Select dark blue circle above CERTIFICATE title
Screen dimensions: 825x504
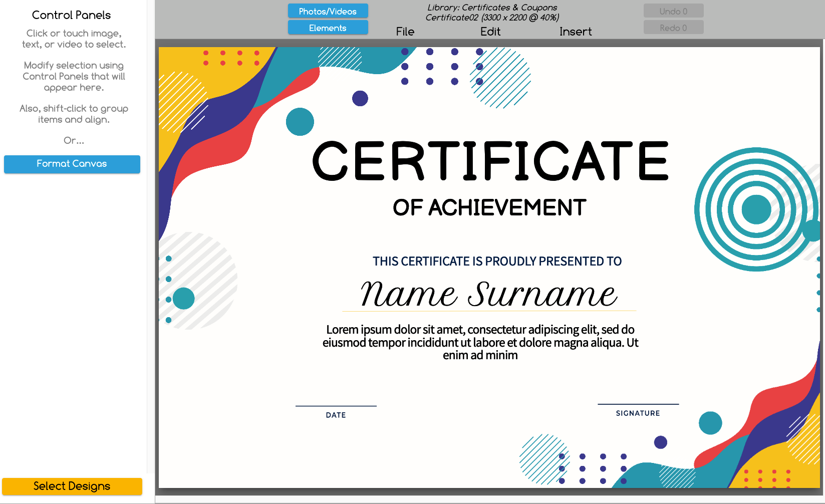(360, 98)
